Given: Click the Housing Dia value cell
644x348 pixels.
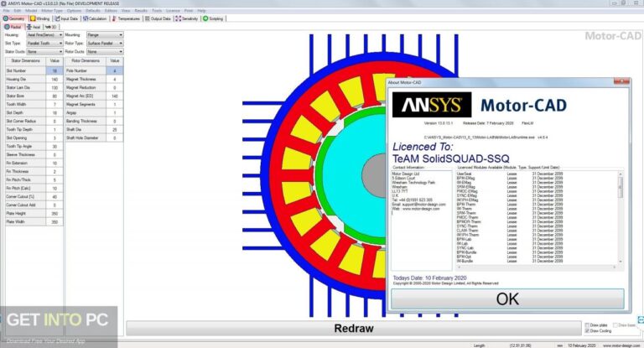Looking at the screenshot, I should tap(55, 80).
